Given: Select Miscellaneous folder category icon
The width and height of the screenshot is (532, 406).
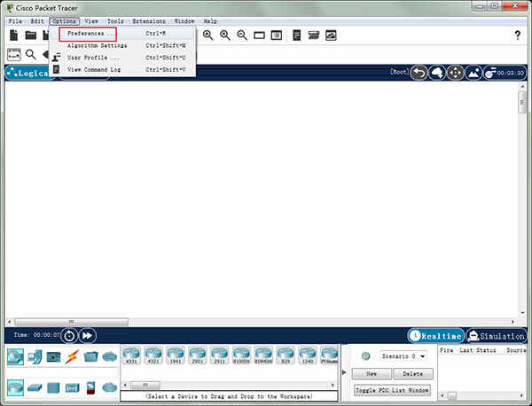Looking at the screenshot, I should [90, 357].
